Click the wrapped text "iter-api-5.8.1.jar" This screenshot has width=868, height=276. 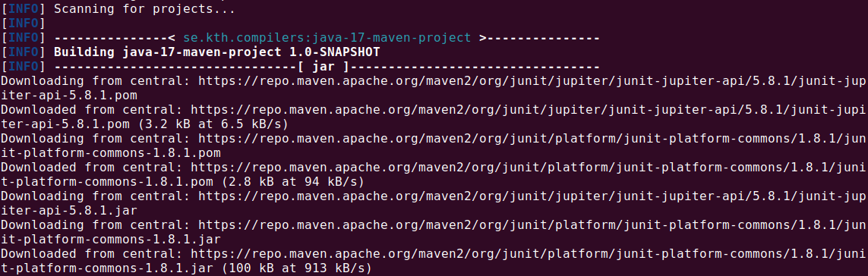point(68,210)
